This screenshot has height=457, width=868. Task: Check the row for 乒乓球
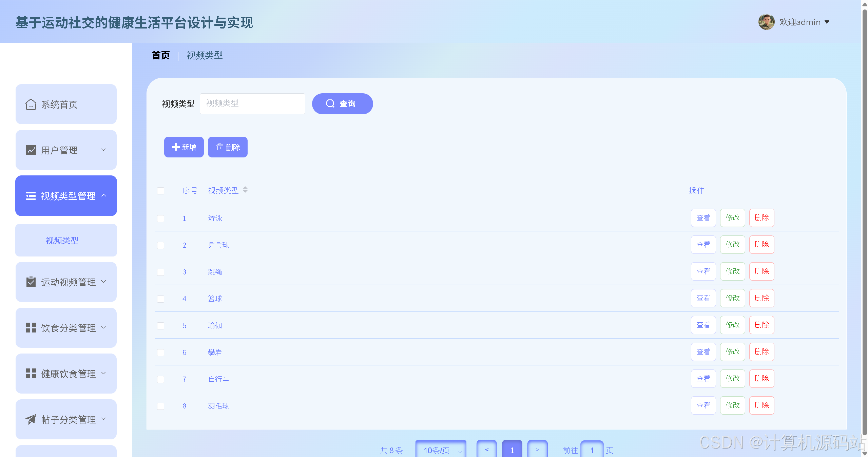click(161, 245)
